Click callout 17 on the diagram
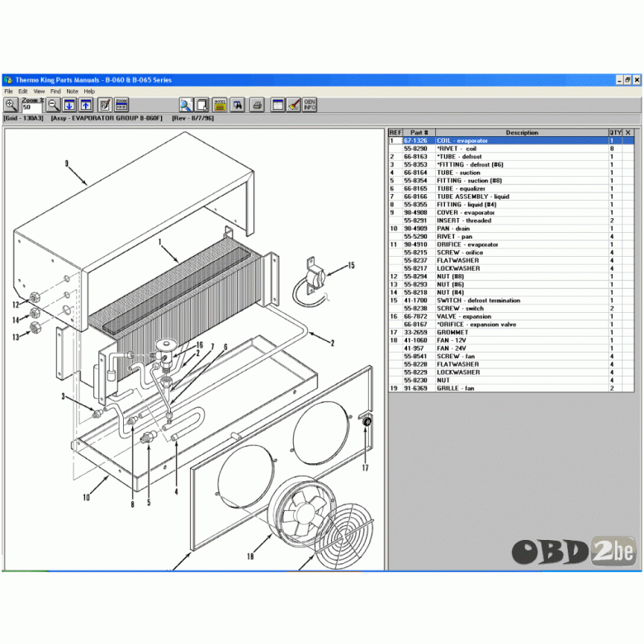 [x=365, y=467]
